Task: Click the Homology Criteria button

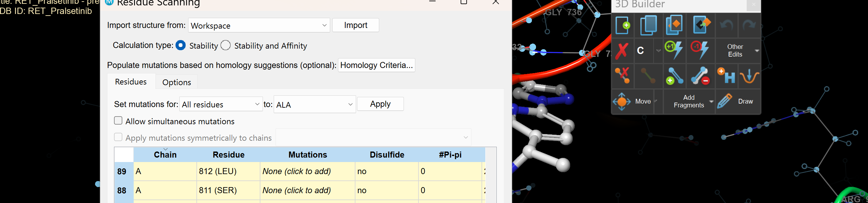Action: (376, 65)
